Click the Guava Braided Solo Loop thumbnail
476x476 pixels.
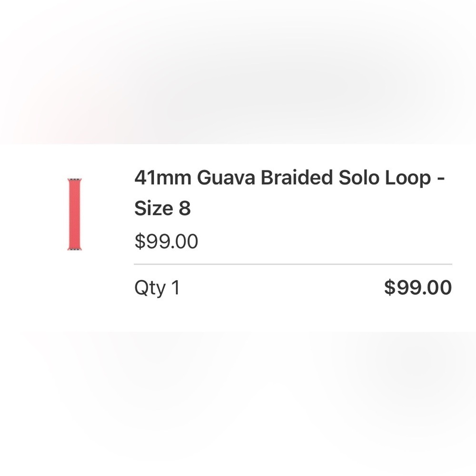point(75,214)
